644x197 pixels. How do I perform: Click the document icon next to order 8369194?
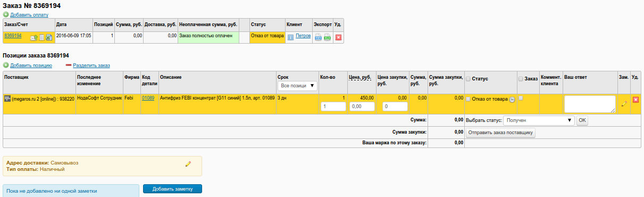point(41,37)
